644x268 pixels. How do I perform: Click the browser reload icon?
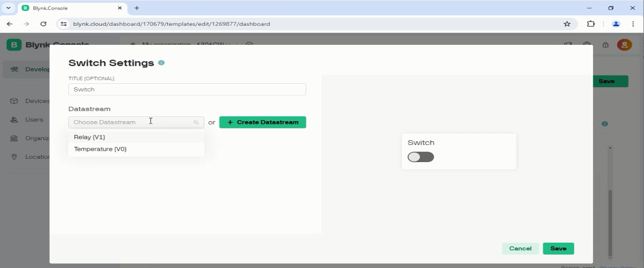(43, 24)
